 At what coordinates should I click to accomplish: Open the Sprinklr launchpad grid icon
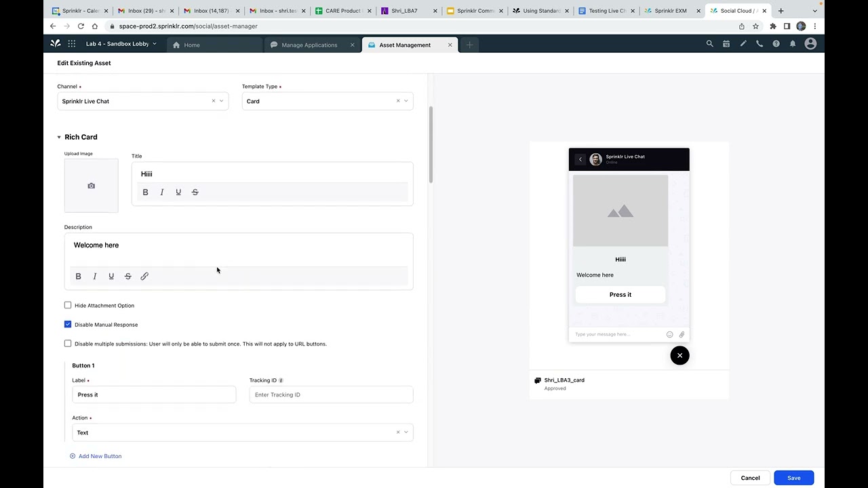tap(71, 44)
